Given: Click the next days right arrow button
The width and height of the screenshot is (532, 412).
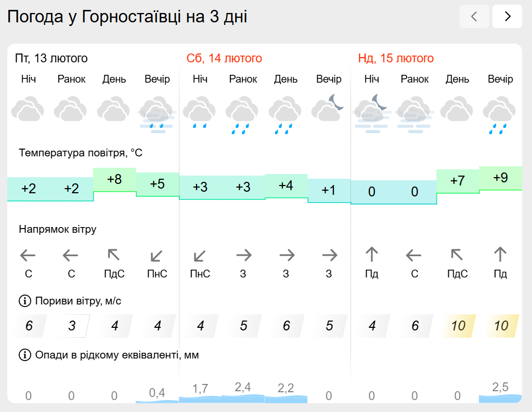Looking at the screenshot, I should tap(507, 17).
